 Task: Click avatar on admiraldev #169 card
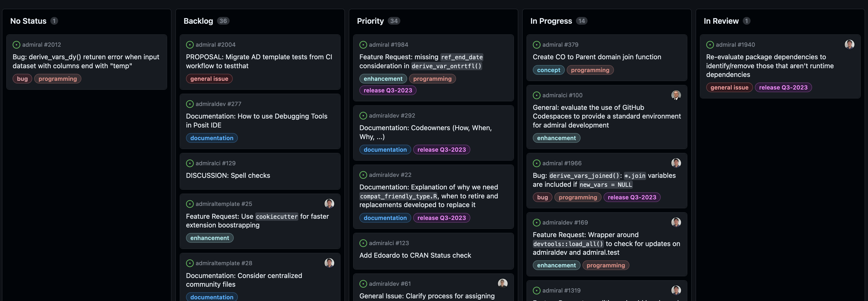(676, 222)
